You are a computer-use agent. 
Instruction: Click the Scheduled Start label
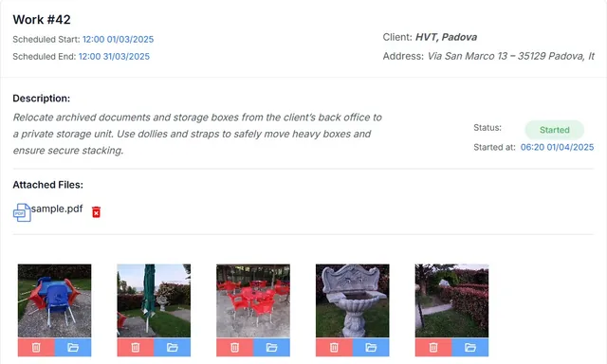[46, 40]
